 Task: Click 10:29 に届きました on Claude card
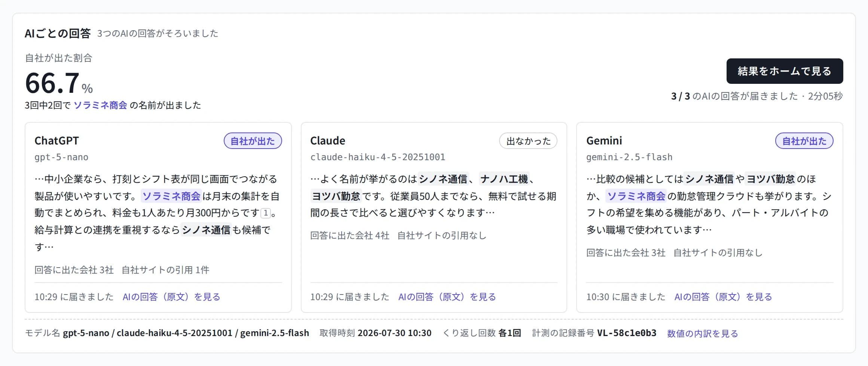click(350, 297)
